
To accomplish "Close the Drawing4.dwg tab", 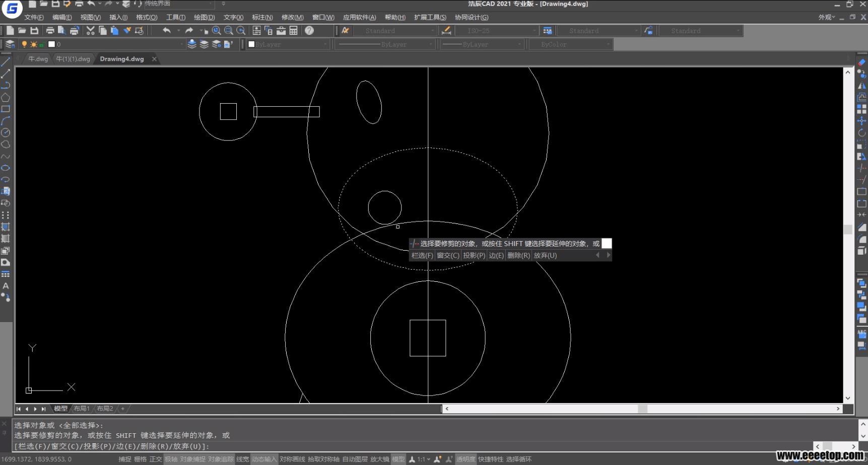I will point(154,59).
